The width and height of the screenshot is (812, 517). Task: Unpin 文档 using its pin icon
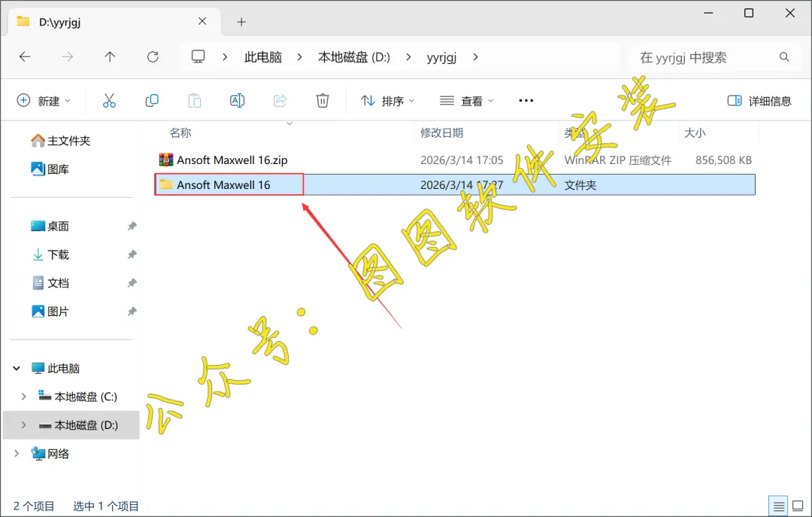(132, 283)
